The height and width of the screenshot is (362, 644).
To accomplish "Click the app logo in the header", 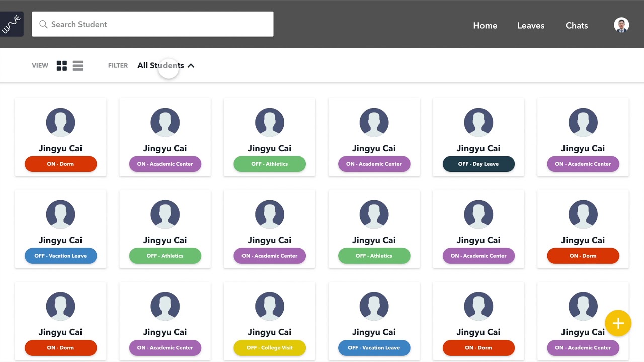I will pos(11,24).
